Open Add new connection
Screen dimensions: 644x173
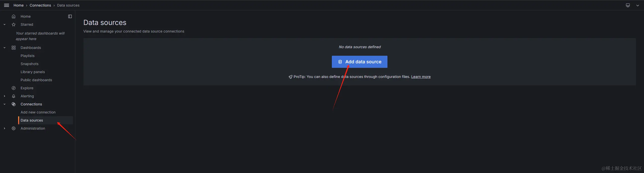tap(38, 112)
